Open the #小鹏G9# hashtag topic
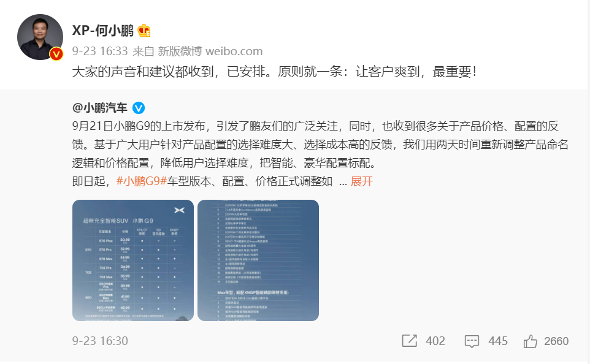The width and height of the screenshot is (590, 364). click(142, 181)
